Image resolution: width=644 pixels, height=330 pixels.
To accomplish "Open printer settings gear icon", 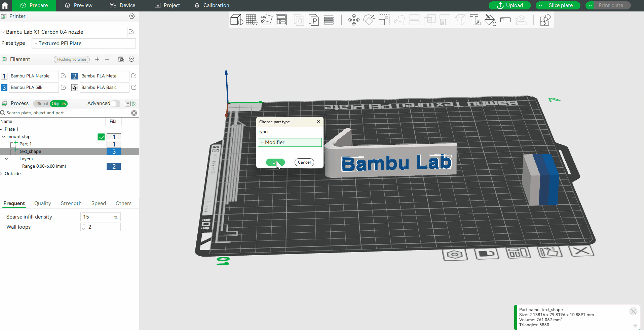I will (x=132, y=16).
